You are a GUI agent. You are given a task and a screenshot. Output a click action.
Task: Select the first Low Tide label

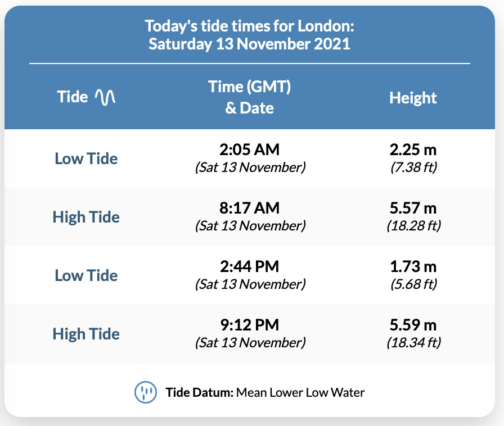click(86, 158)
